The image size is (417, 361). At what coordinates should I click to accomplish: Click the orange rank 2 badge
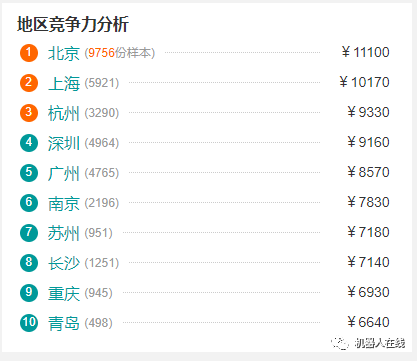click(29, 83)
